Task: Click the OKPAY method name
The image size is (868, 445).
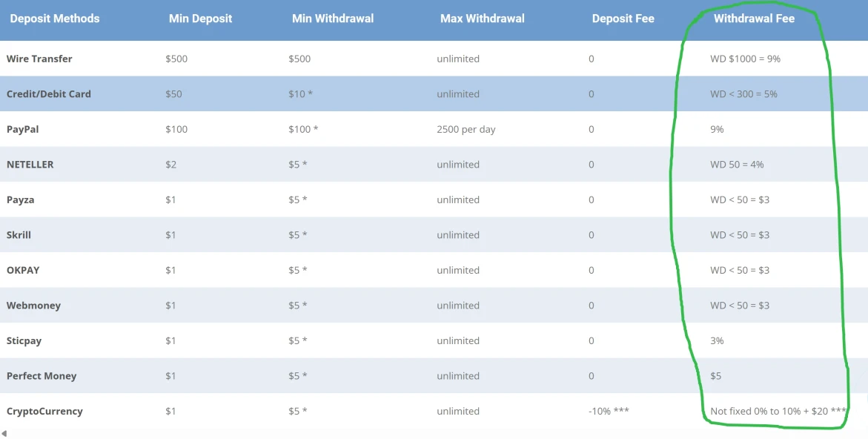Action: [23, 270]
